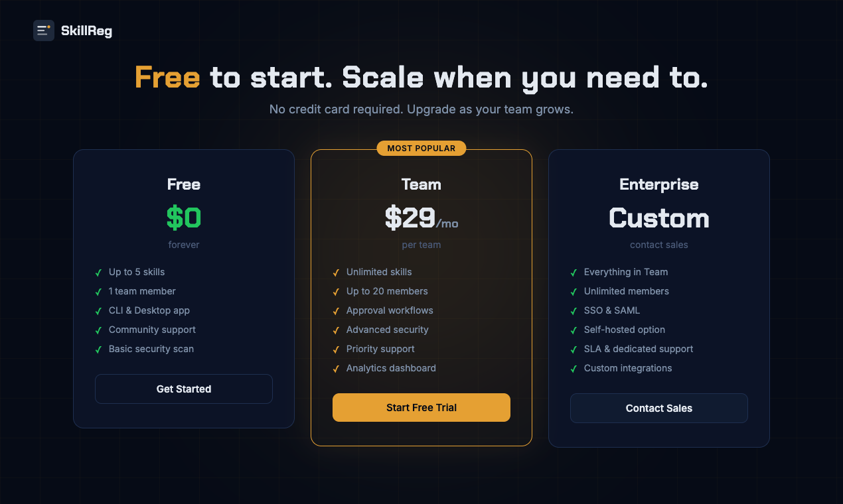The height and width of the screenshot is (504, 843).
Task: Click the contact sales subtext under Custom
Action: pos(658,245)
